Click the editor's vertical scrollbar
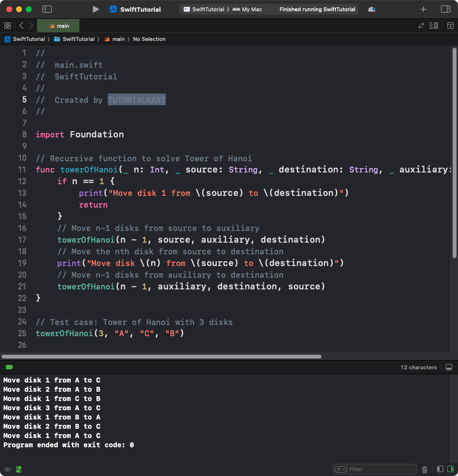The height and width of the screenshot is (476, 458). point(455,153)
